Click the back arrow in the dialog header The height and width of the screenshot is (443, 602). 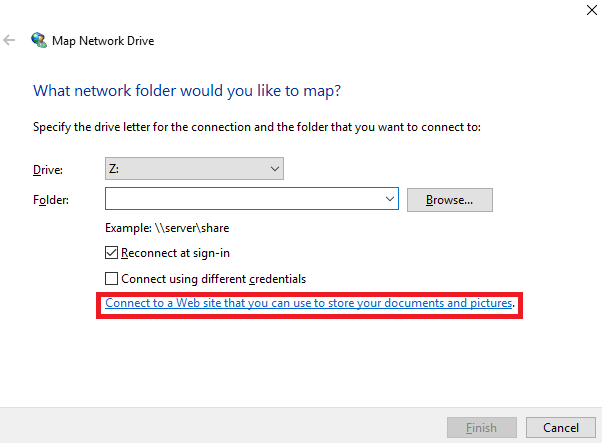click(9, 40)
